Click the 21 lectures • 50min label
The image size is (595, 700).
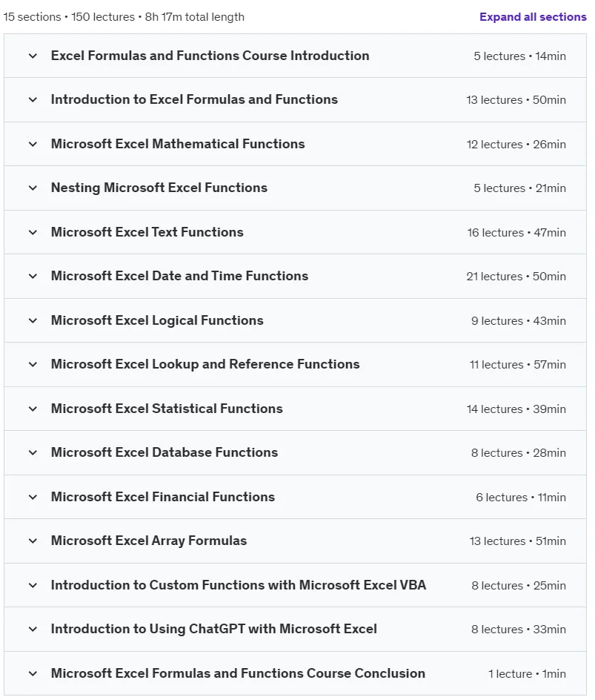point(516,277)
